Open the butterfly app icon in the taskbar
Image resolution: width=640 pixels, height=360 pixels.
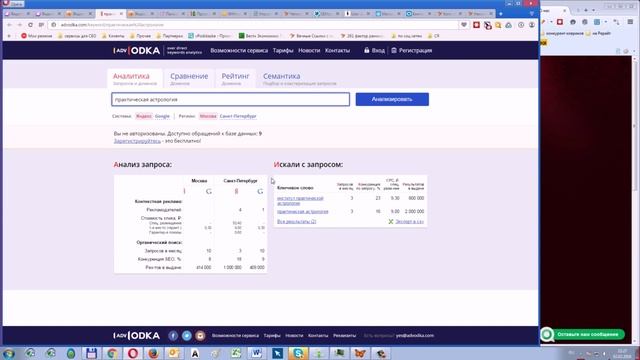(x=360, y=353)
